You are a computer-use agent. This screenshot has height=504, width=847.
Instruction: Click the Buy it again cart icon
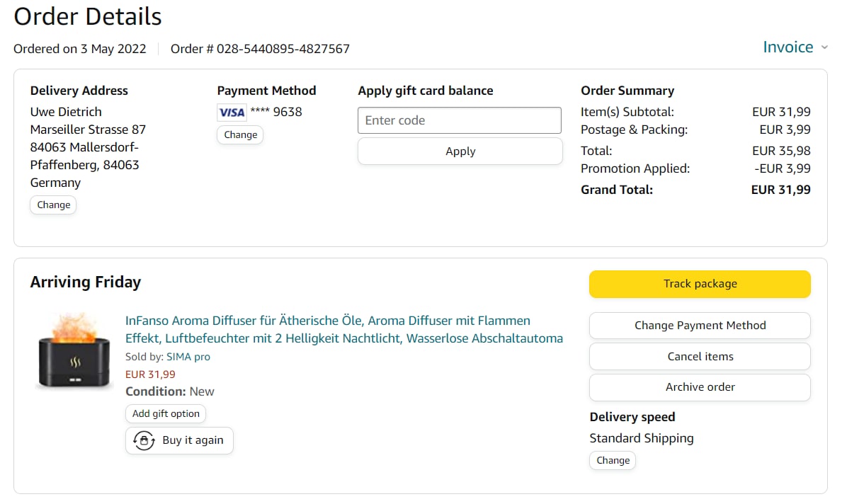[x=144, y=440]
